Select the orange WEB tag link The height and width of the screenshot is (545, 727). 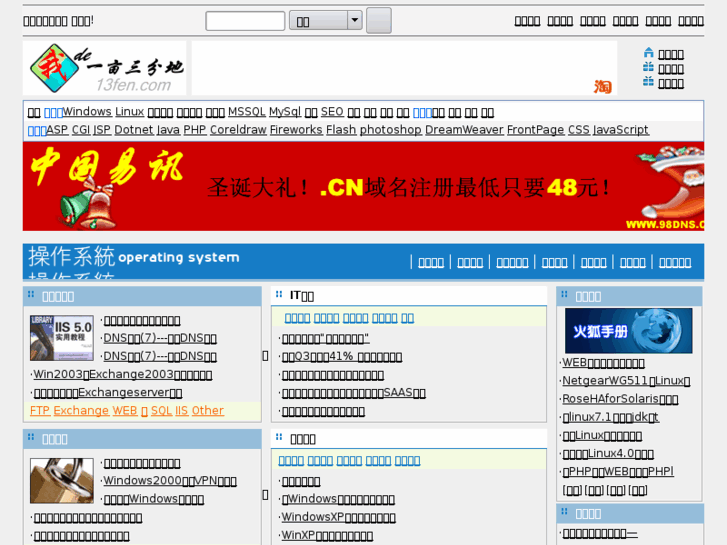click(x=125, y=410)
